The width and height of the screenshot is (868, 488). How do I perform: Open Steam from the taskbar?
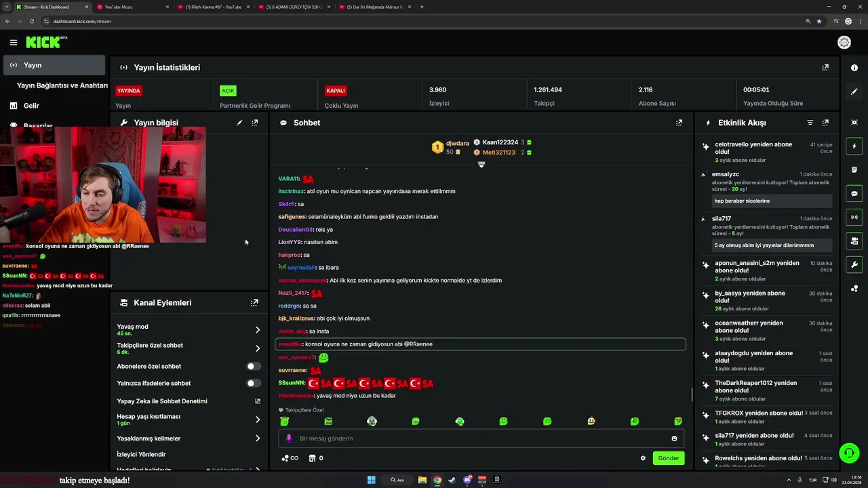pyautogui.click(x=452, y=480)
